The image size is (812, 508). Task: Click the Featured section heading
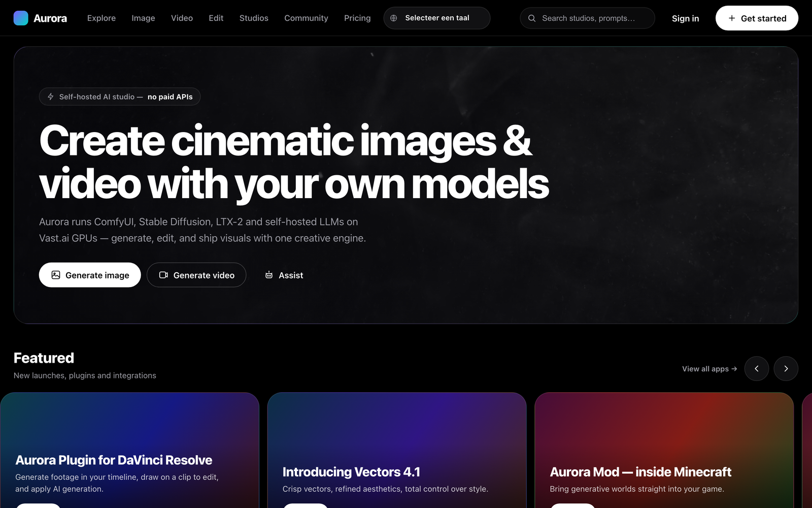(44, 358)
